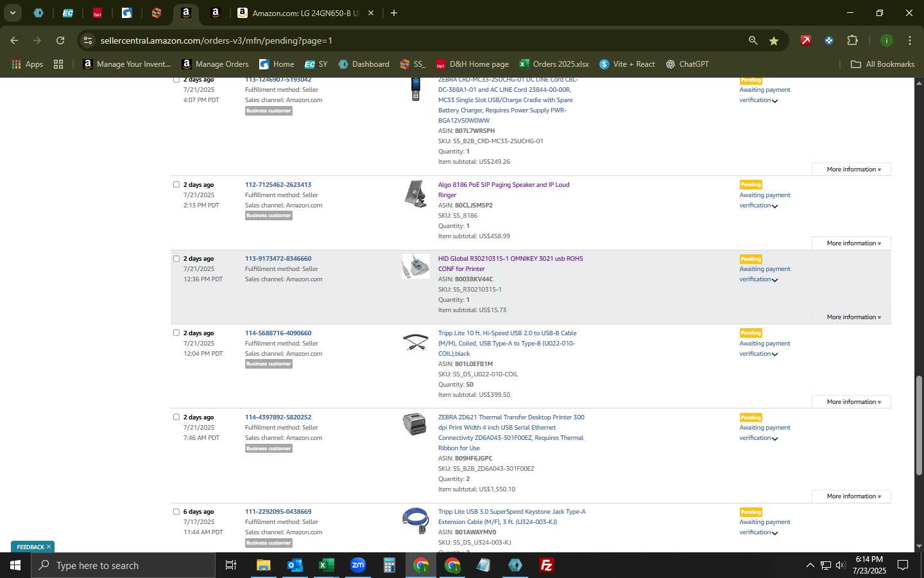Switch to the Amazon.com LG 24GN650-B tab

tap(305, 13)
